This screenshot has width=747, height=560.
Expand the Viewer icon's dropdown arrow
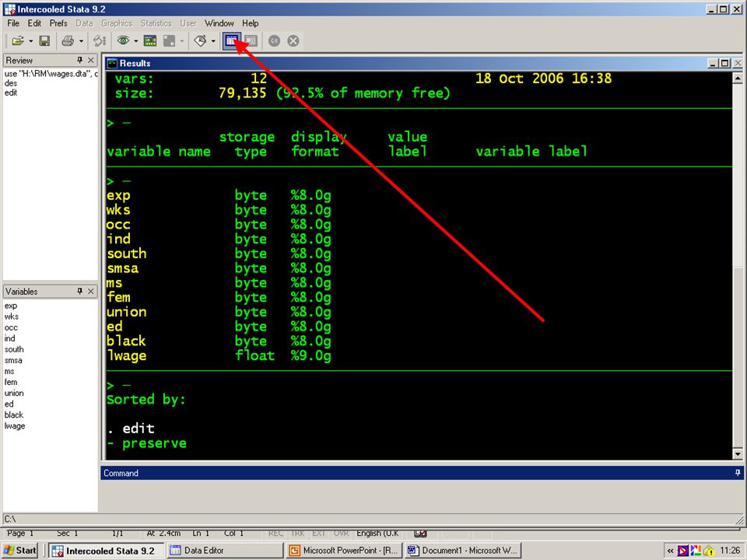coord(135,41)
